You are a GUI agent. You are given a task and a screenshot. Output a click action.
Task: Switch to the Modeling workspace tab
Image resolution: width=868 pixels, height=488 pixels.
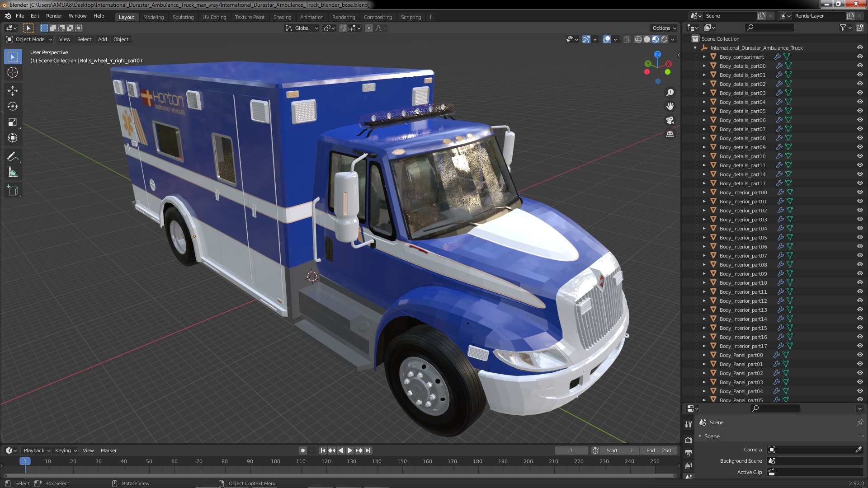[x=153, y=17]
